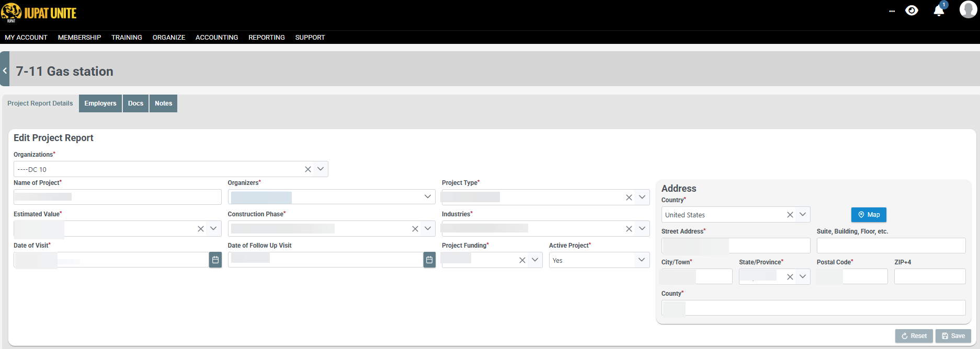The height and width of the screenshot is (349, 980).
Task: Expand the Industries dropdown
Action: (x=642, y=228)
